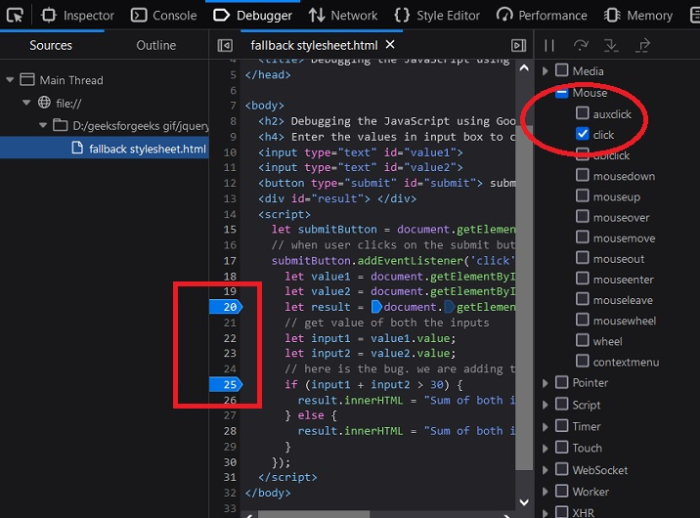Click the Step Over icon
Image resolution: width=700 pixels, height=518 pixels.
point(580,46)
